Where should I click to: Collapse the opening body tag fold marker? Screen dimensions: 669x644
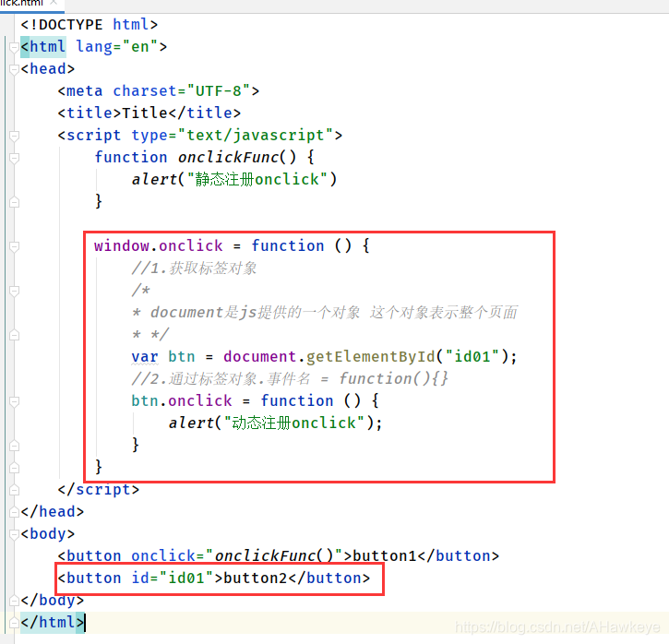(14, 534)
